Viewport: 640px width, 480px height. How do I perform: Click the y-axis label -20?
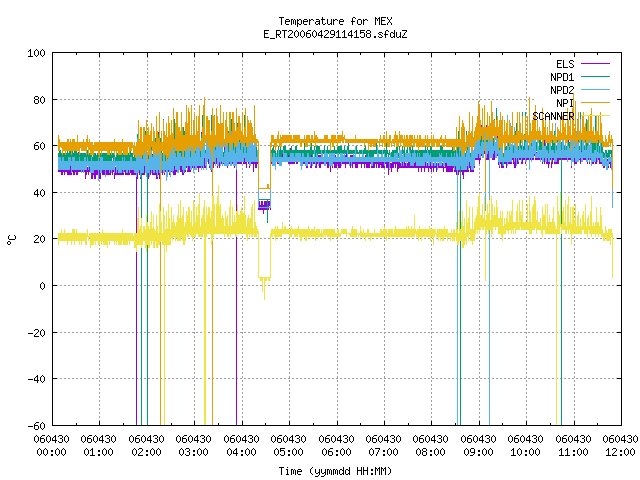tap(36, 333)
